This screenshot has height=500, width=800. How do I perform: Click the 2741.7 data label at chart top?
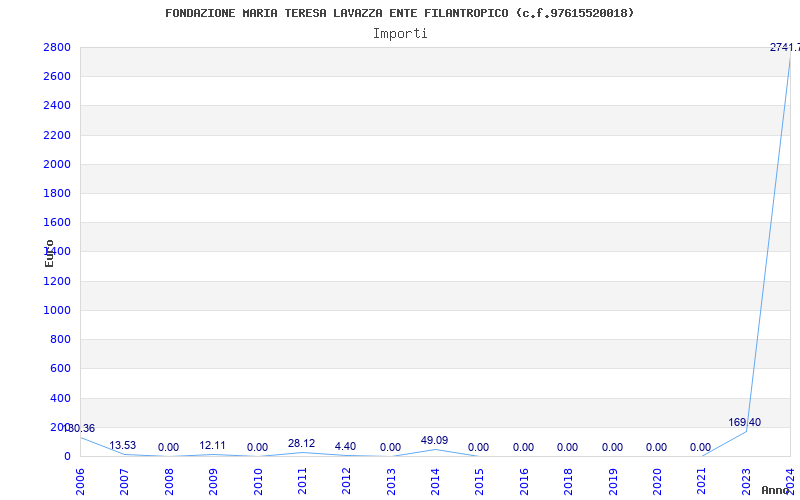(785, 47)
